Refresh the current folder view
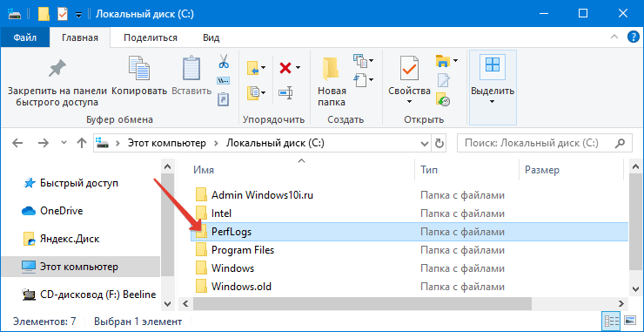 pos(439,143)
